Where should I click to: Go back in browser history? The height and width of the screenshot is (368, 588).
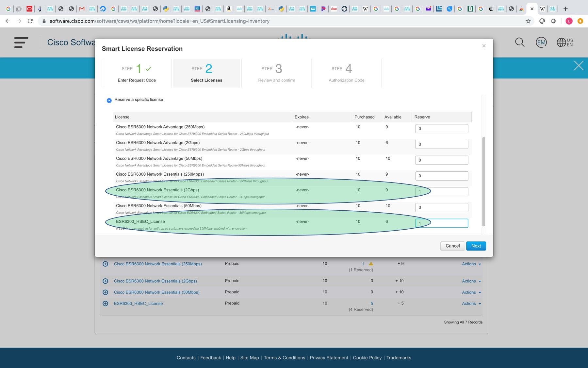8,21
